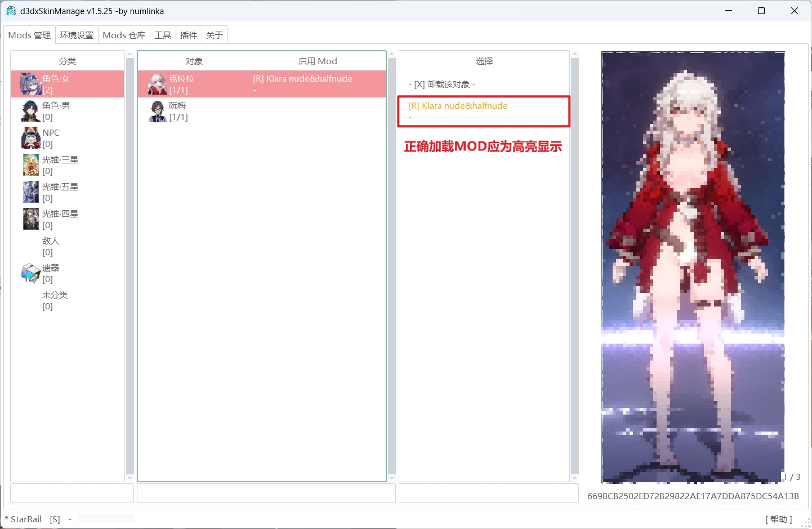Click the 选择 column header
Viewport: 812px width, 529px height.
click(x=484, y=61)
